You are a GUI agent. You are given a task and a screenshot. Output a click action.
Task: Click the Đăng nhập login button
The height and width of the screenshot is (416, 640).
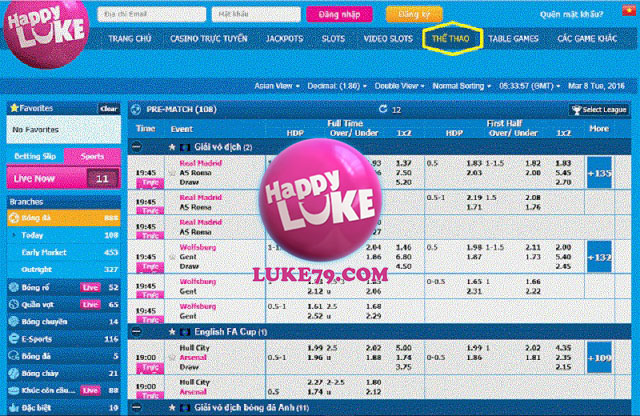coord(339,14)
